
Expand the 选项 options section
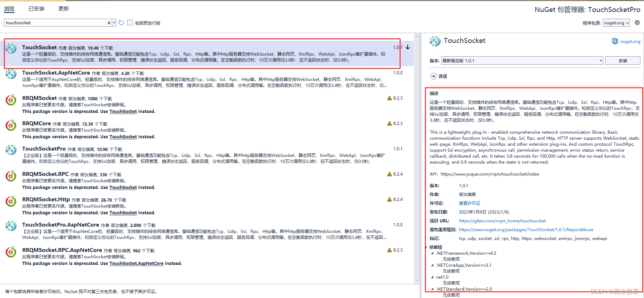coord(433,76)
